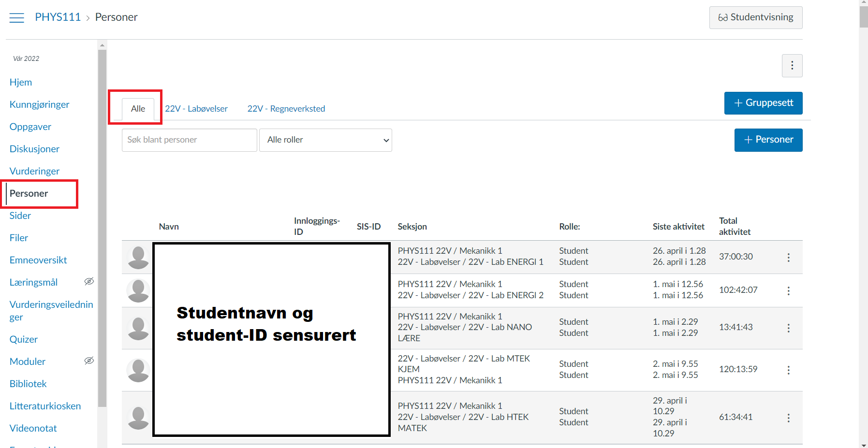The image size is (868, 448).
Task: Click section text Lab NANO LÆRE
Action: coord(465,332)
